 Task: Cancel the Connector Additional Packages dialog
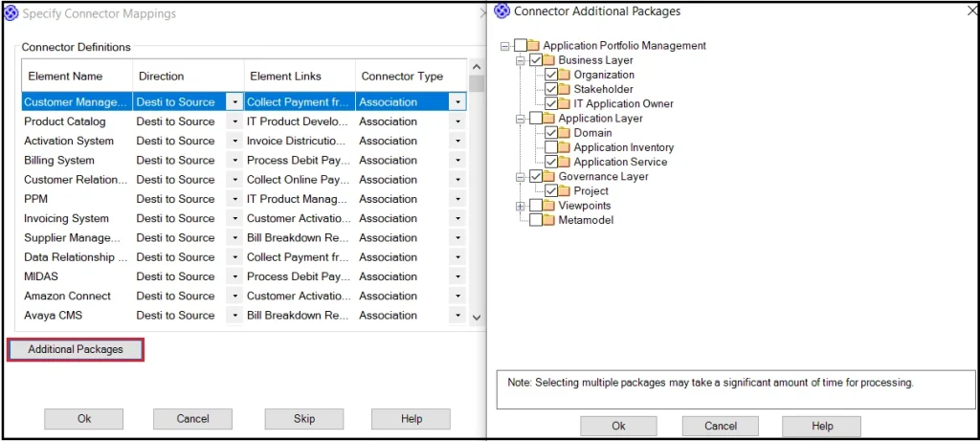pyautogui.click(x=720, y=426)
